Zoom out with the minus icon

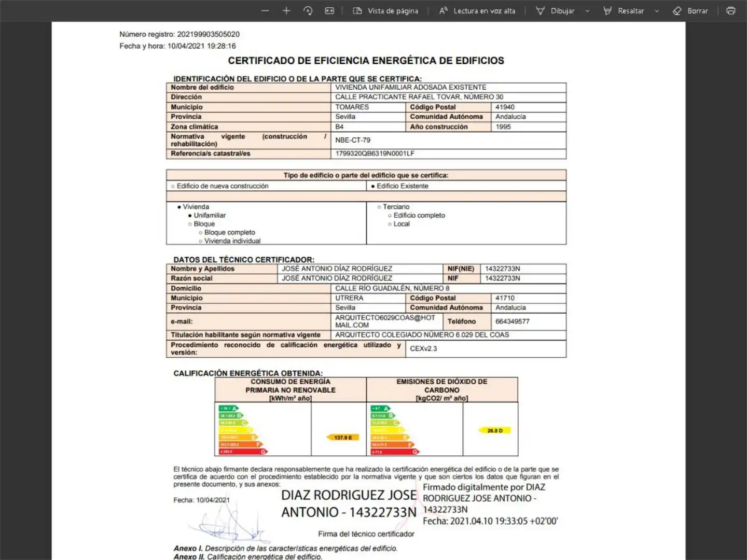tap(265, 10)
